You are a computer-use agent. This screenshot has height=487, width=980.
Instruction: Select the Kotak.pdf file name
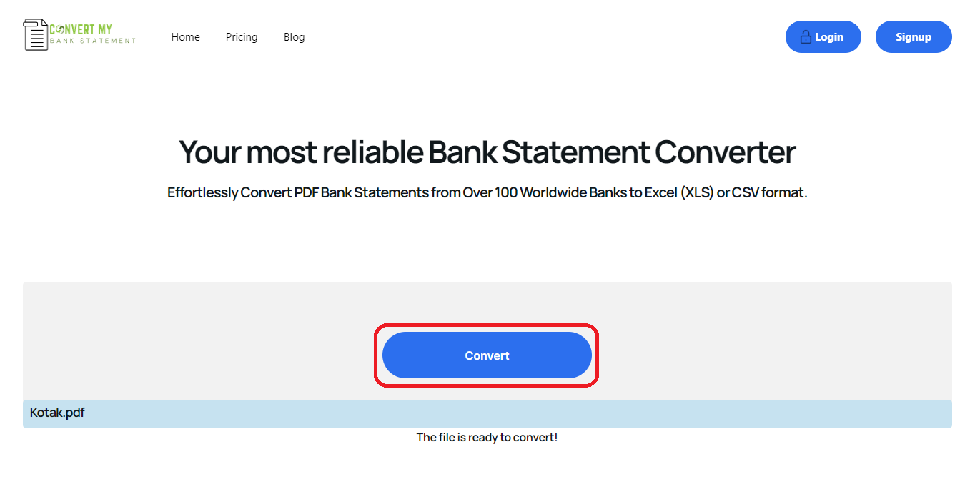(x=57, y=413)
